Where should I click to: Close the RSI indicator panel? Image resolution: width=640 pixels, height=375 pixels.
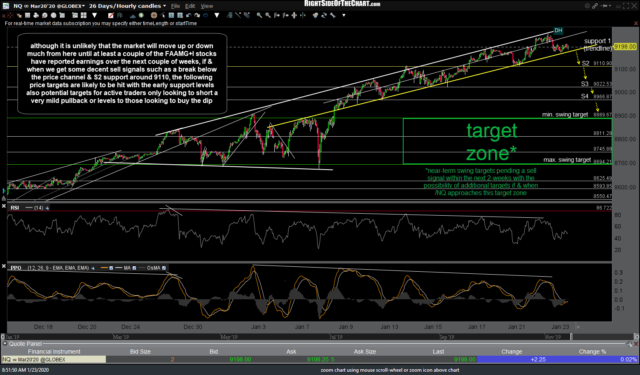point(3,207)
